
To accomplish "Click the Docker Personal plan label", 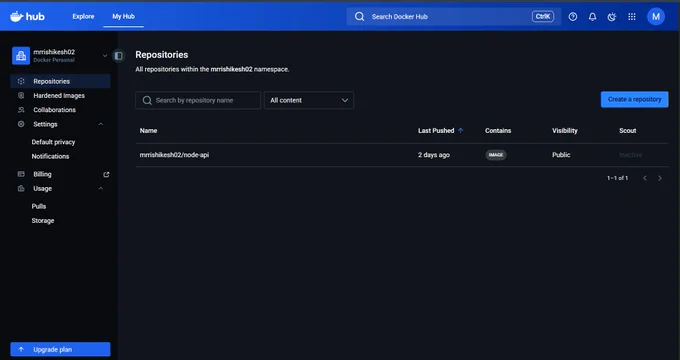I will (54, 60).
